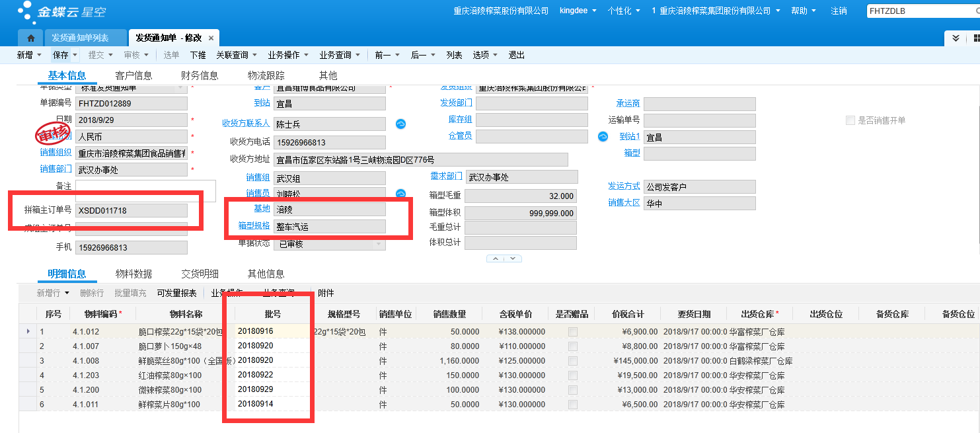This screenshot has height=433, width=980.
Task: Switch to the 财务信息 tab
Action: [200, 75]
